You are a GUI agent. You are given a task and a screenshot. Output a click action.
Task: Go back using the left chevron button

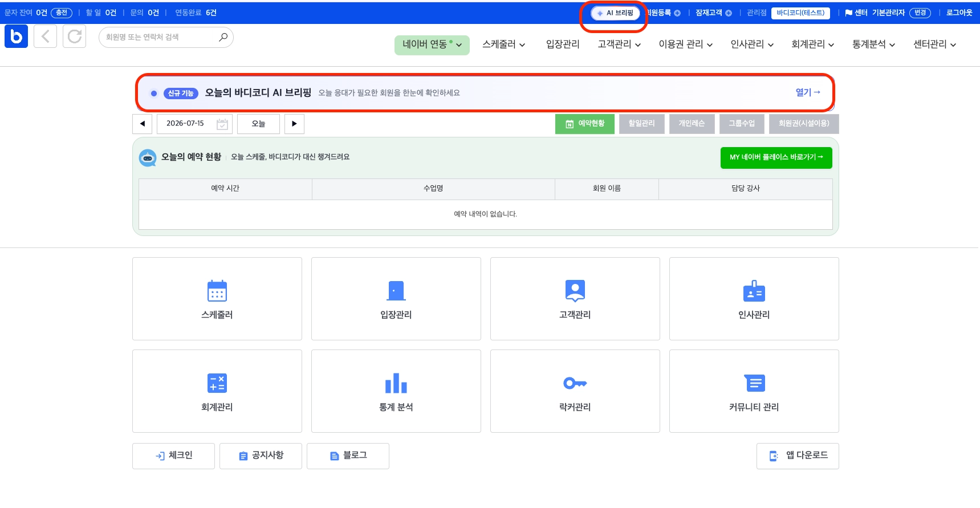(46, 36)
